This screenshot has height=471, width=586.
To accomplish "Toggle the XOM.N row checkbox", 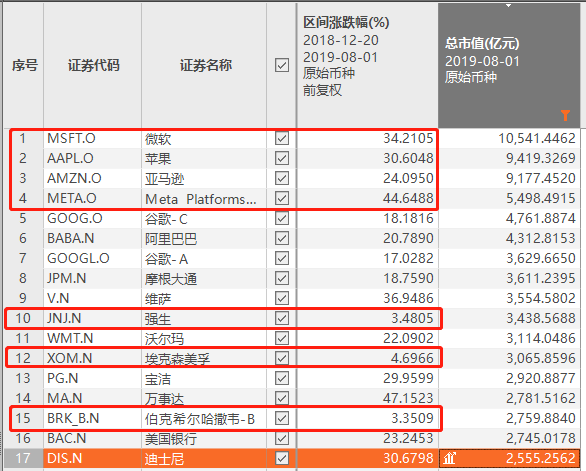I will tap(282, 358).
